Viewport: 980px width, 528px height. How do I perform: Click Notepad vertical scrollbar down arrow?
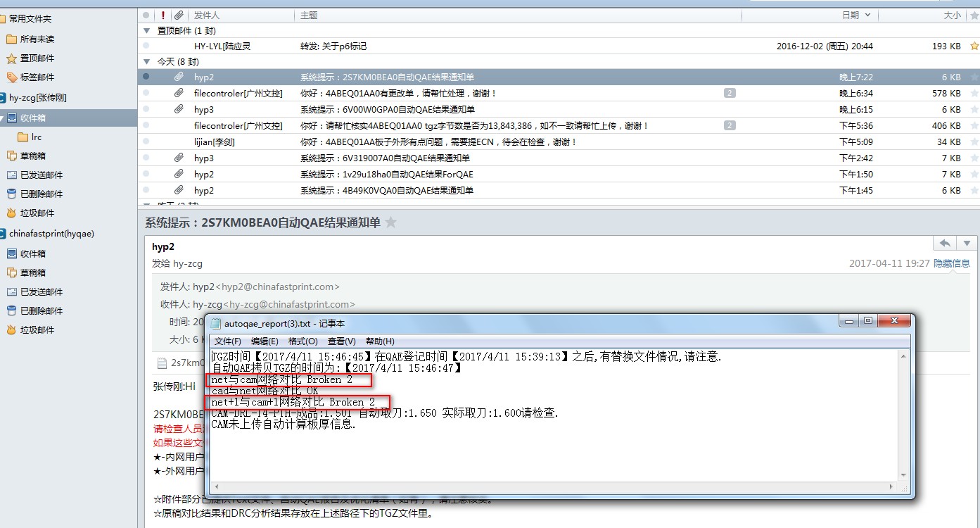tap(903, 476)
